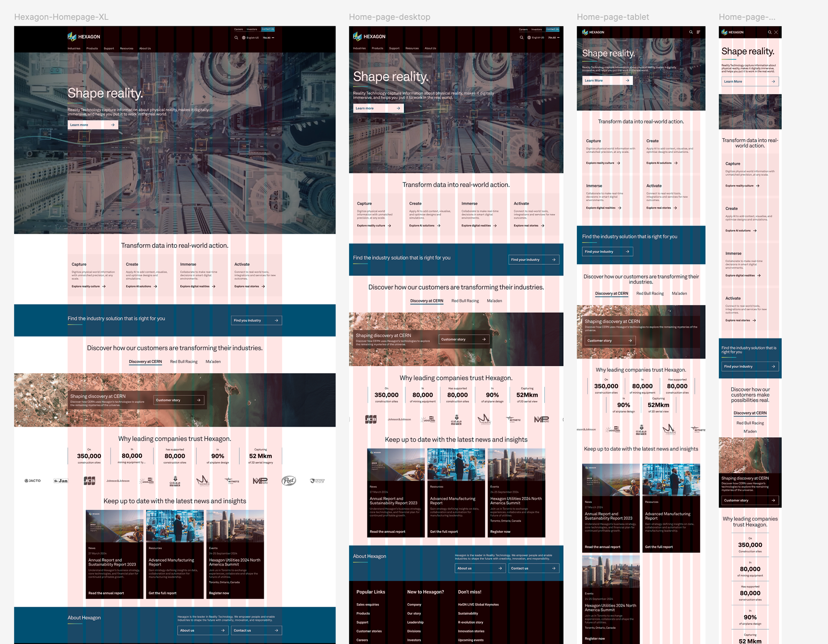Open English-US language selector in Home-page-desktop header
The height and width of the screenshot is (644, 828).
pyautogui.click(x=536, y=38)
